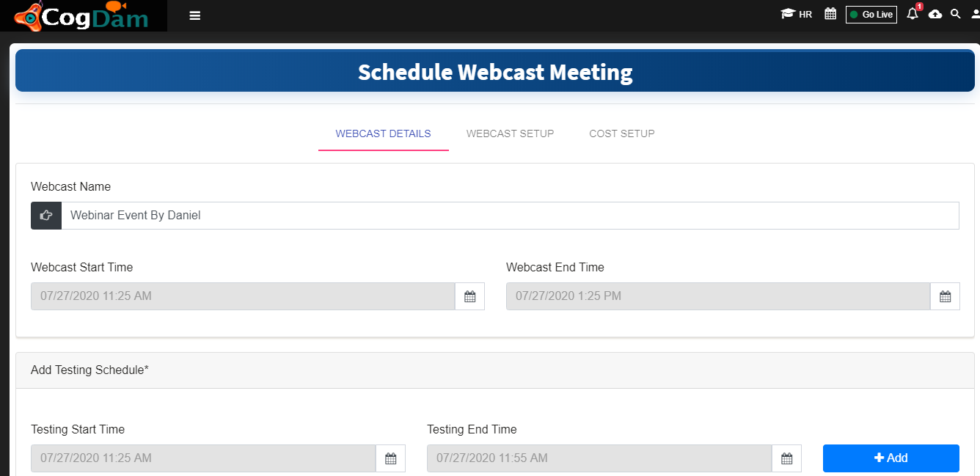Open search with magnifier icon

(x=956, y=14)
